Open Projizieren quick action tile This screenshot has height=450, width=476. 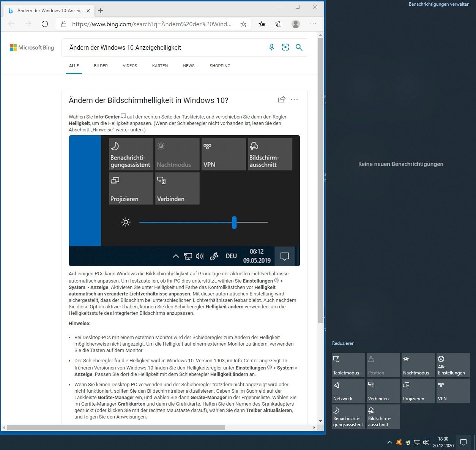pos(418,391)
